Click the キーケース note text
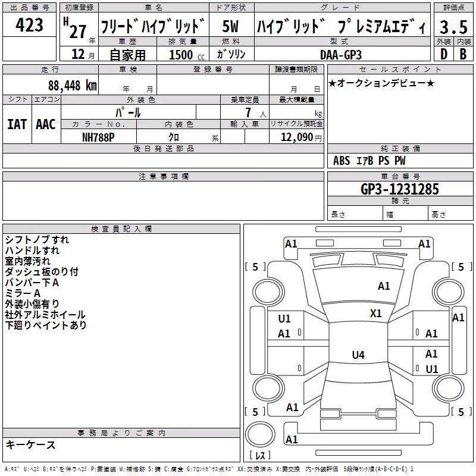Screen dimensions: 476x476 [30, 445]
